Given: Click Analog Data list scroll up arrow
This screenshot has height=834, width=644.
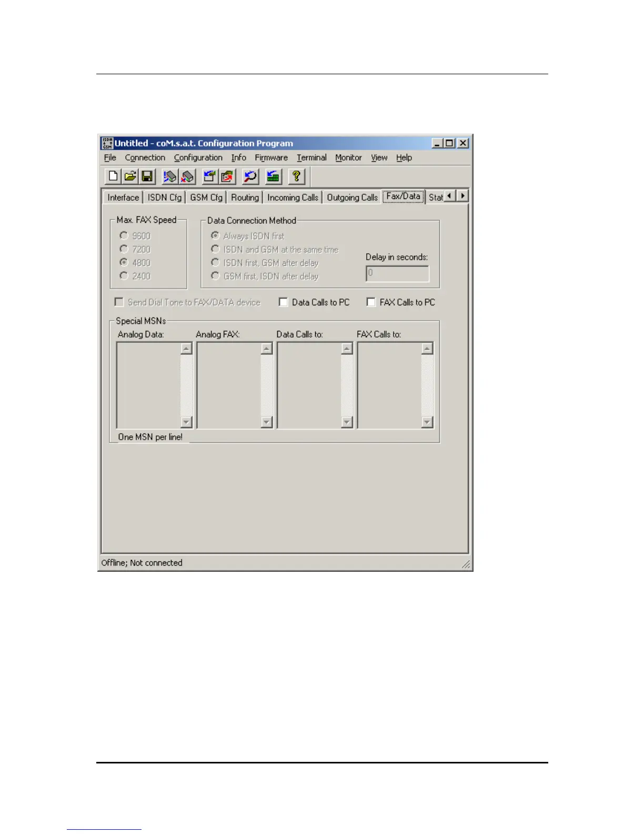Looking at the screenshot, I should (186, 348).
